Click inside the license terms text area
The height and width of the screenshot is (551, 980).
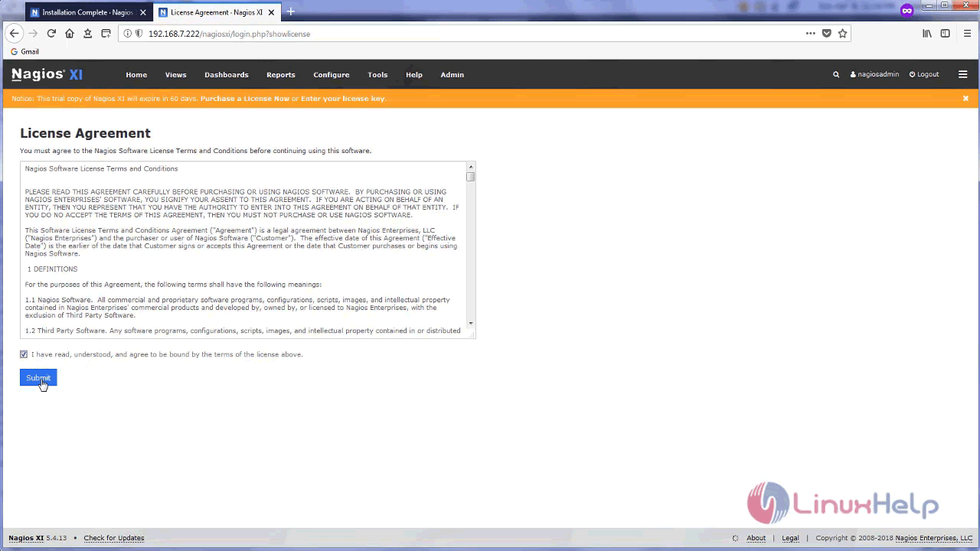coord(243,249)
